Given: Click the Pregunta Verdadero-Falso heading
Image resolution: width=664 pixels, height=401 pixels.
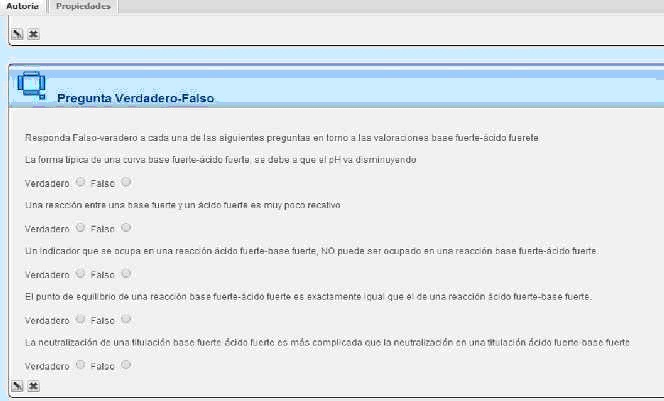Looking at the screenshot, I should point(135,98).
